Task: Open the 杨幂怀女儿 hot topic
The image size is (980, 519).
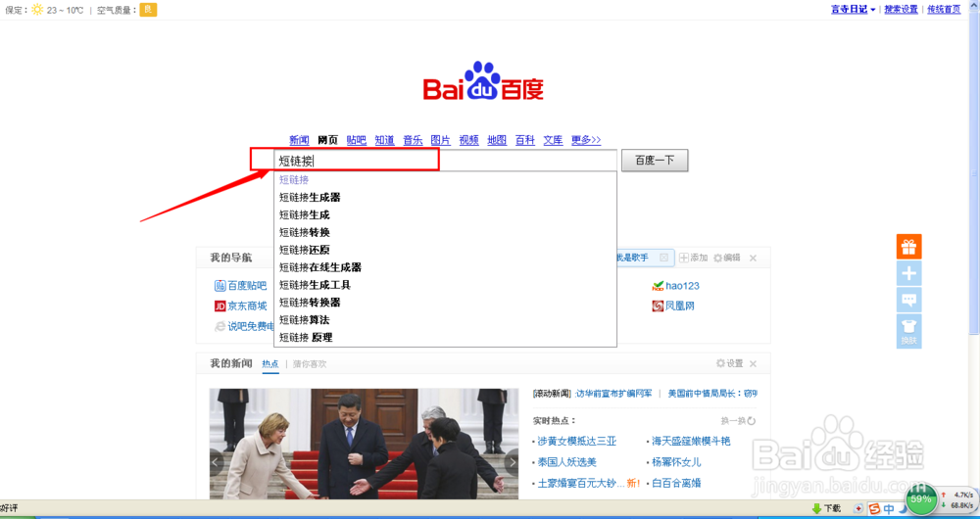Action: 676,462
